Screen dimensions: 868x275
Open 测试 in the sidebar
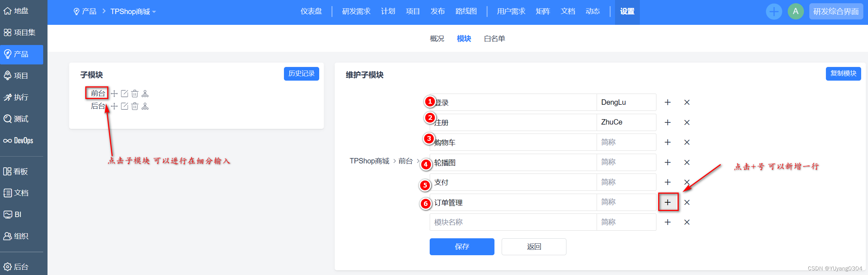pyautogui.click(x=16, y=119)
